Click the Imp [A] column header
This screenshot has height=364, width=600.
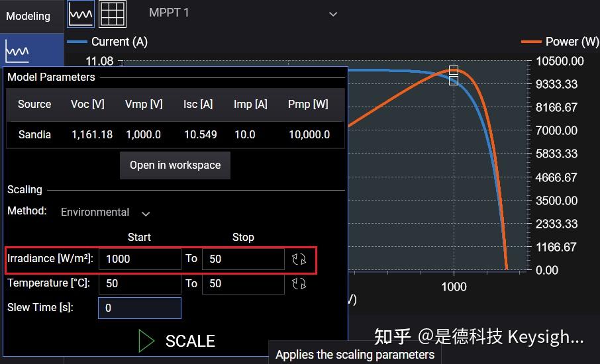tap(250, 104)
